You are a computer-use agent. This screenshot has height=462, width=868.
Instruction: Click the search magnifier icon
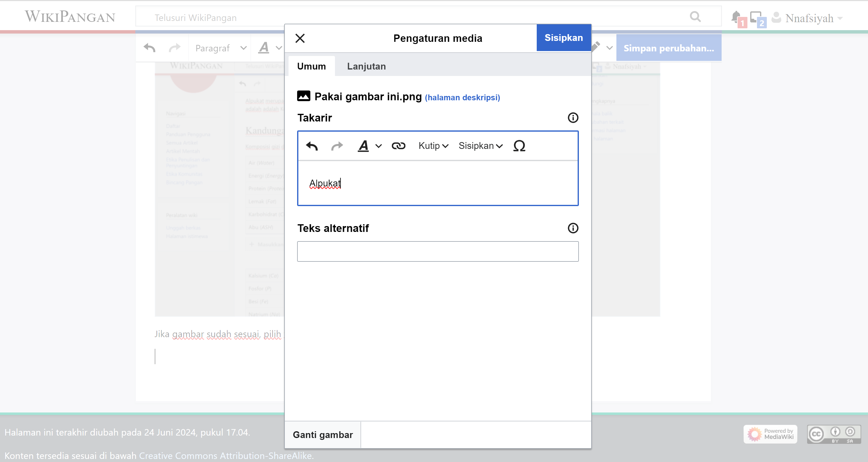695,17
